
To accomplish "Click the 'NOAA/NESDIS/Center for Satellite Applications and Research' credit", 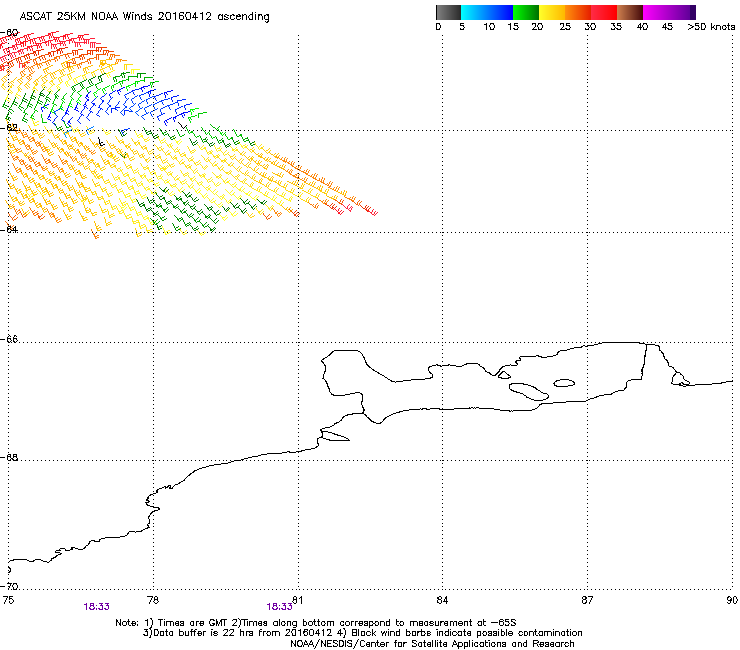I will [432, 644].
